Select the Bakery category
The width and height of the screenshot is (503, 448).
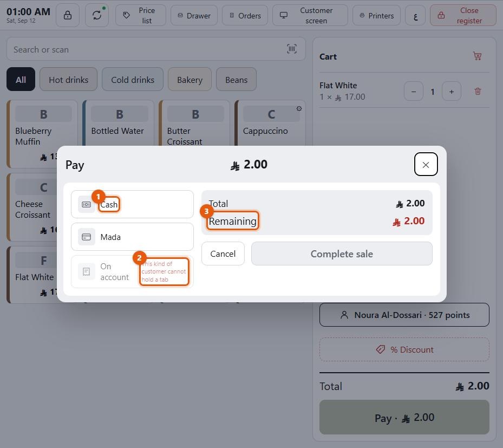coord(190,79)
